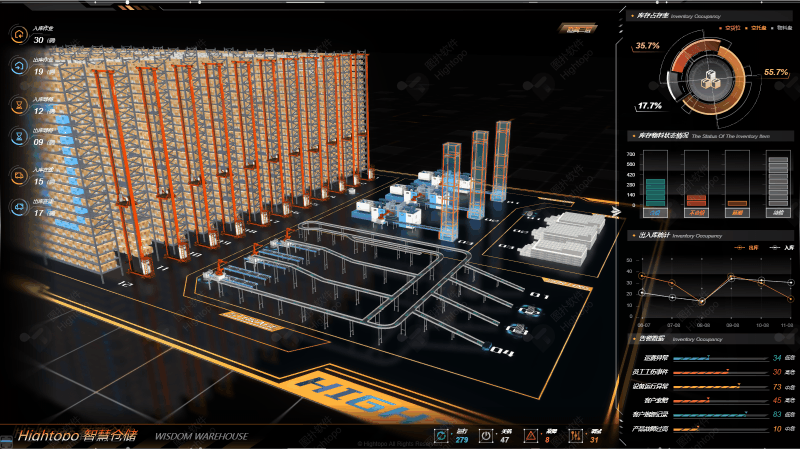Click the 35.7% label on donut chart
Image resolution: width=800 pixels, height=449 pixels.
coord(648,46)
